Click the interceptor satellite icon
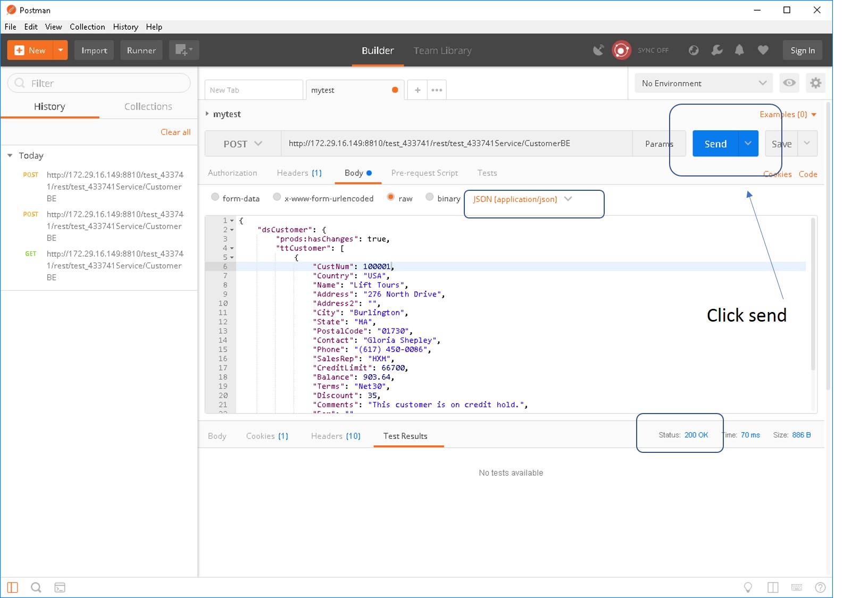The height and width of the screenshot is (598, 868). 598,50
